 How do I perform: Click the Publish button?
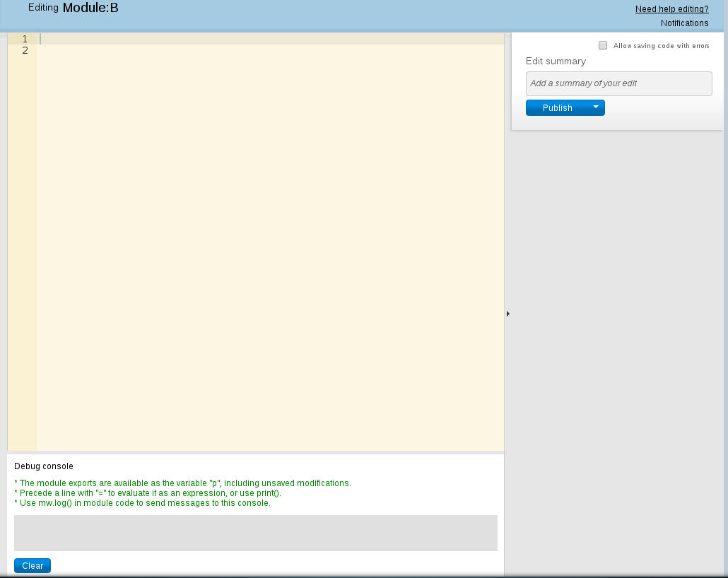coord(557,108)
